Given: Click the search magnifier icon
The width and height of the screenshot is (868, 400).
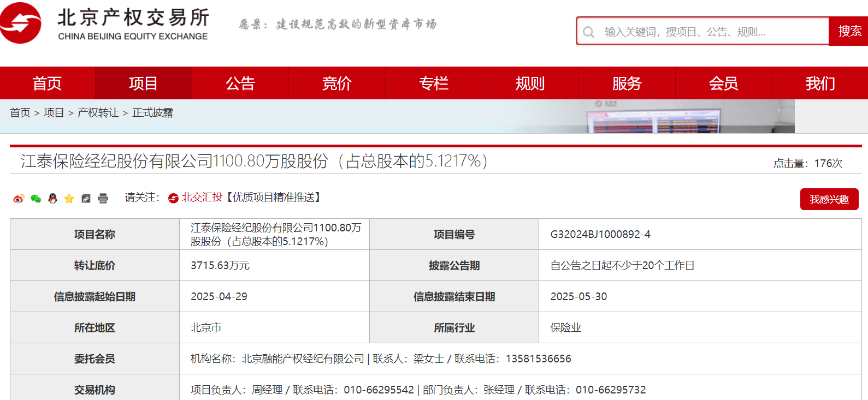Looking at the screenshot, I should pyautogui.click(x=588, y=32).
